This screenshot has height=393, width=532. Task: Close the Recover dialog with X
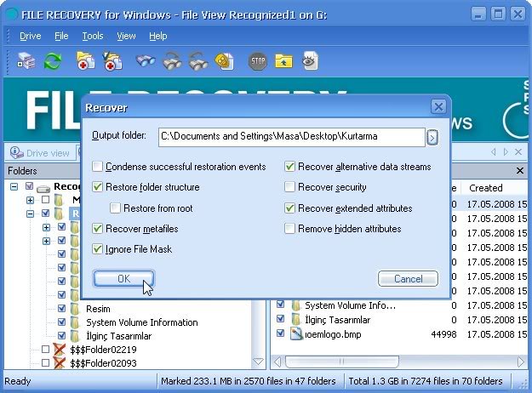click(438, 107)
